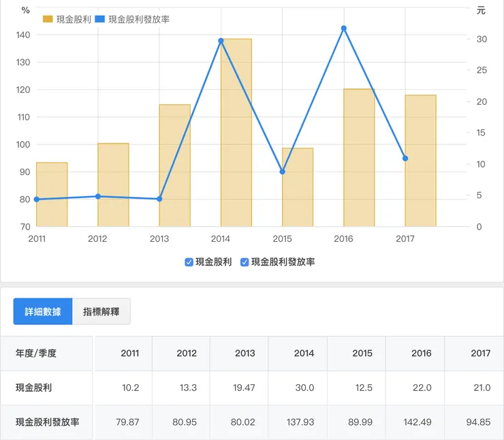Click the table cell 30.0
Image resolution: width=504 pixels, height=440 pixels.
pyautogui.click(x=304, y=388)
